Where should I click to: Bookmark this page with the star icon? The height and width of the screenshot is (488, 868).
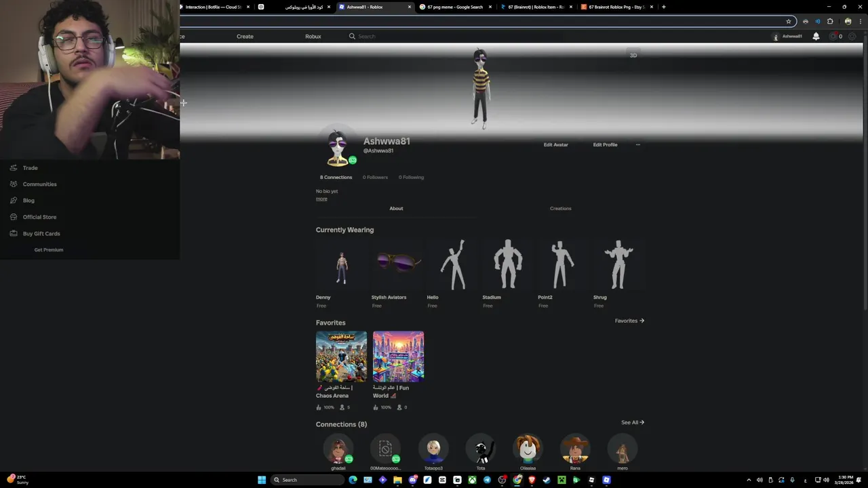click(789, 21)
